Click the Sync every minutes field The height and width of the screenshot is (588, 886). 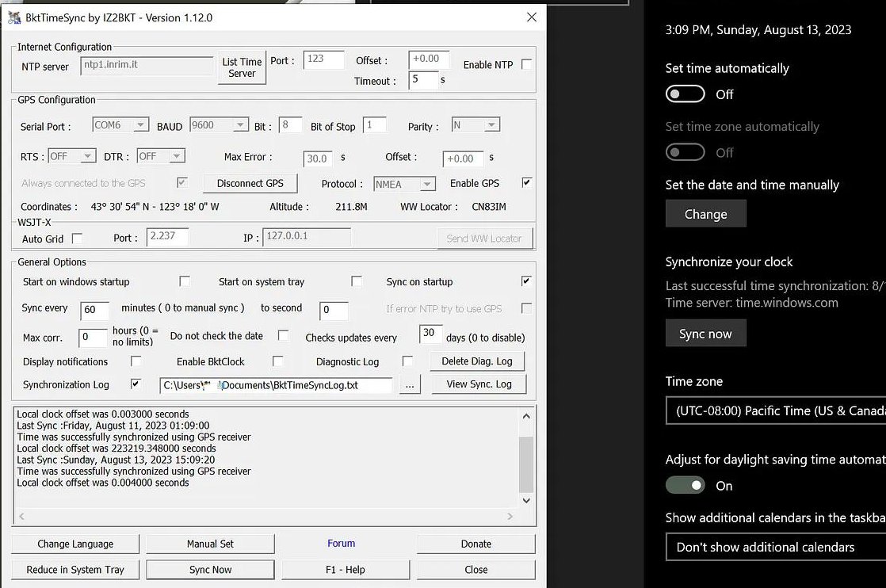94,310
